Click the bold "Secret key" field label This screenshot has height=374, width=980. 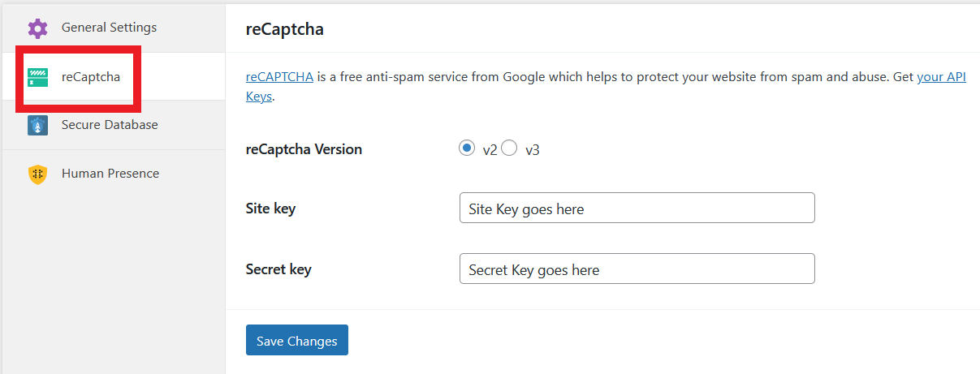click(x=278, y=269)
